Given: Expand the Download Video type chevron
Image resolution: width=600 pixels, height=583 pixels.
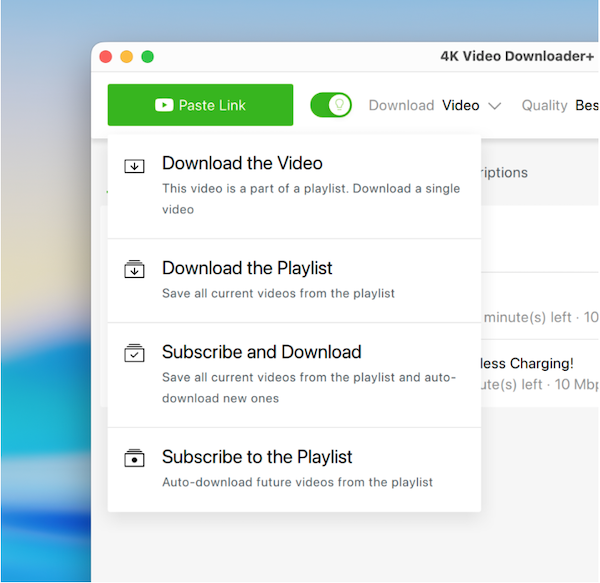Looking at the screenshot, I should 495,106.
